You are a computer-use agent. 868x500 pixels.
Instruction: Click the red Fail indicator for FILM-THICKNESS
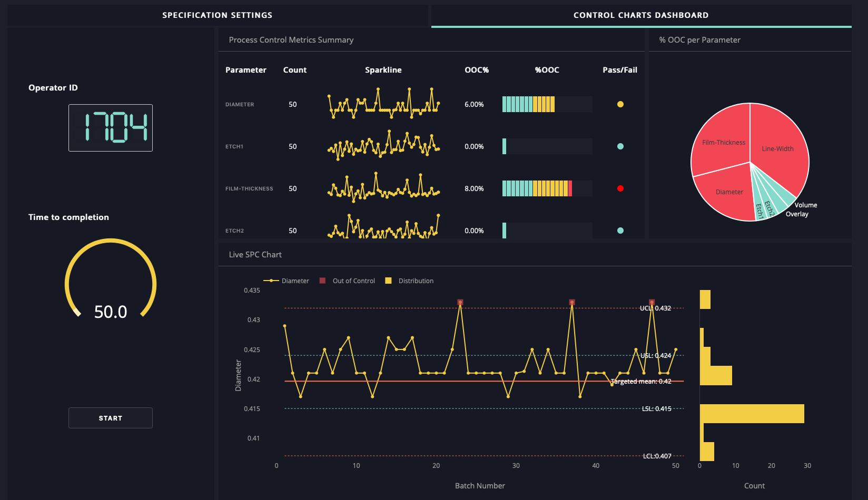point(620,188)
